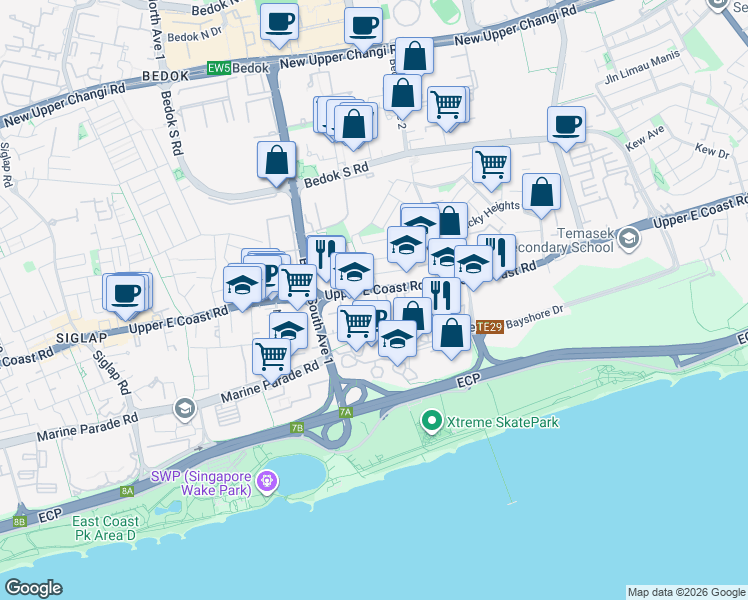Select cafe marker cluster above Siglap
748x600 pixels.
coord(125,294)
